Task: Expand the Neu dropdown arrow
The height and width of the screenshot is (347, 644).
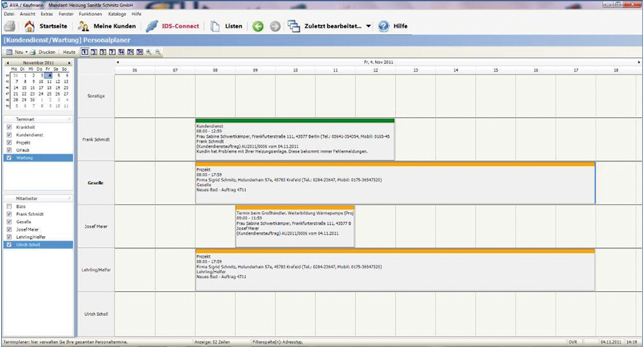Action: (x=27, y=52)
